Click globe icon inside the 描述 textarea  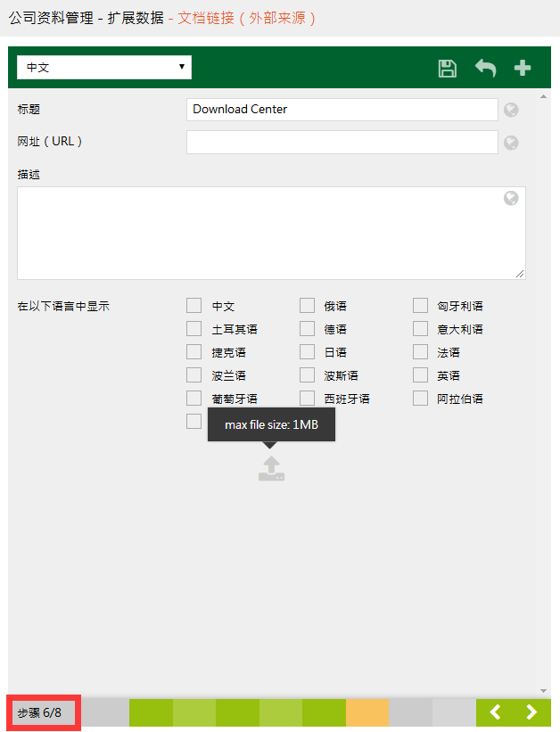[x=511, y=198]
